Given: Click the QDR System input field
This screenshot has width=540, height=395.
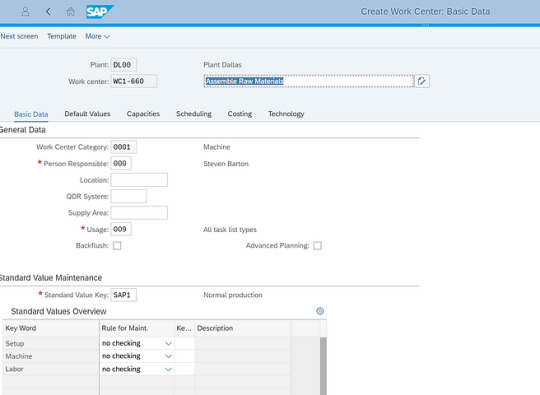Looking at the screenshot, I should click(129, 196).
